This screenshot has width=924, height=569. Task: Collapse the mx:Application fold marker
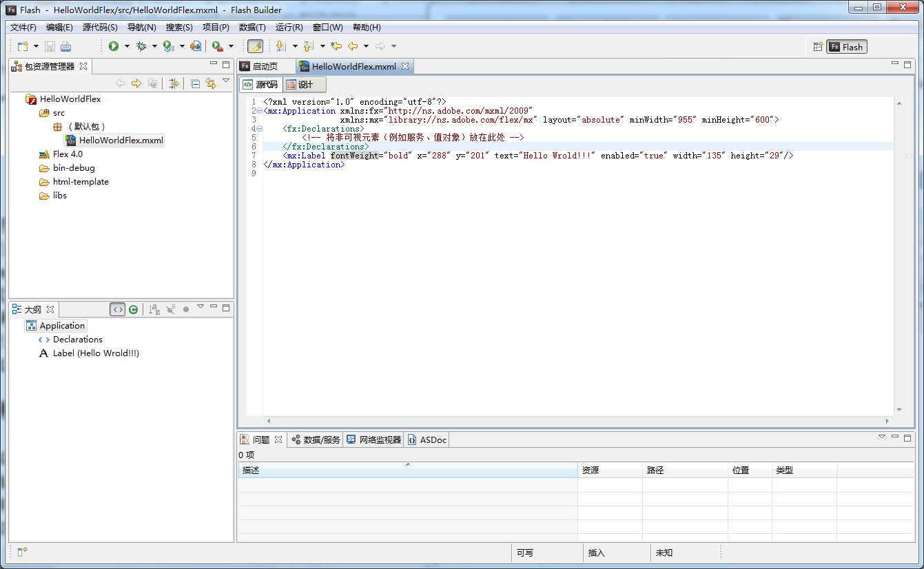[x=259, y=111]
